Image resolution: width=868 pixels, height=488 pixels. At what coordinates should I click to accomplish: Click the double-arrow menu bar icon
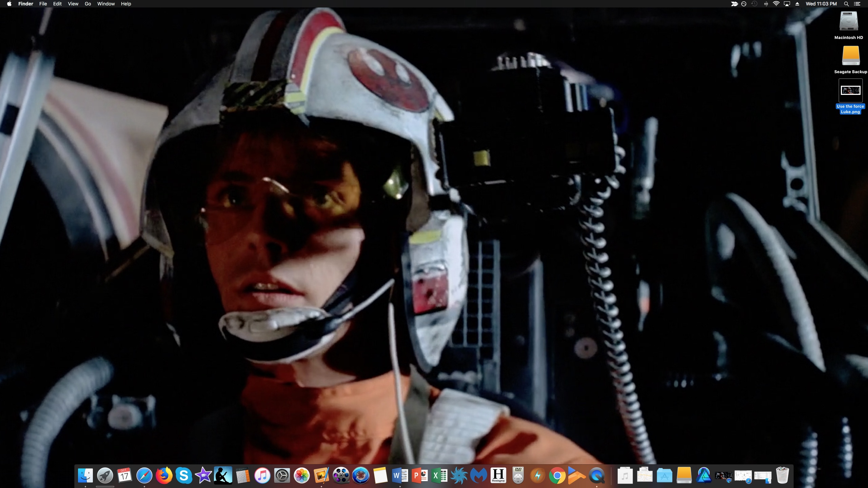coord(734,4)
